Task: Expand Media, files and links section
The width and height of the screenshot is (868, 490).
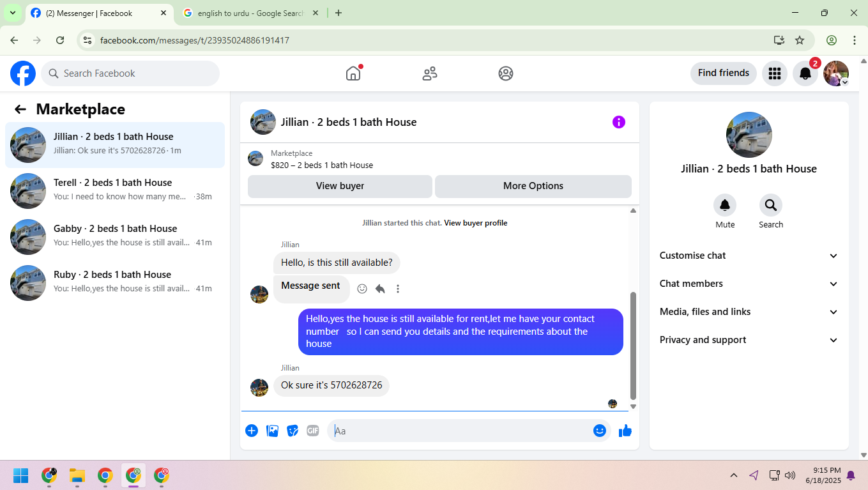Action: click(x=749, y=312)
